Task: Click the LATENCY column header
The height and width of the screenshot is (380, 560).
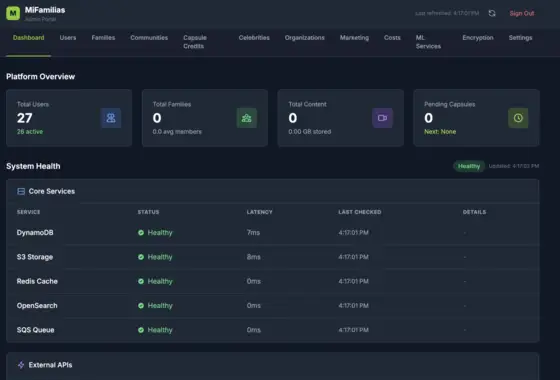Action: [260, 212]
